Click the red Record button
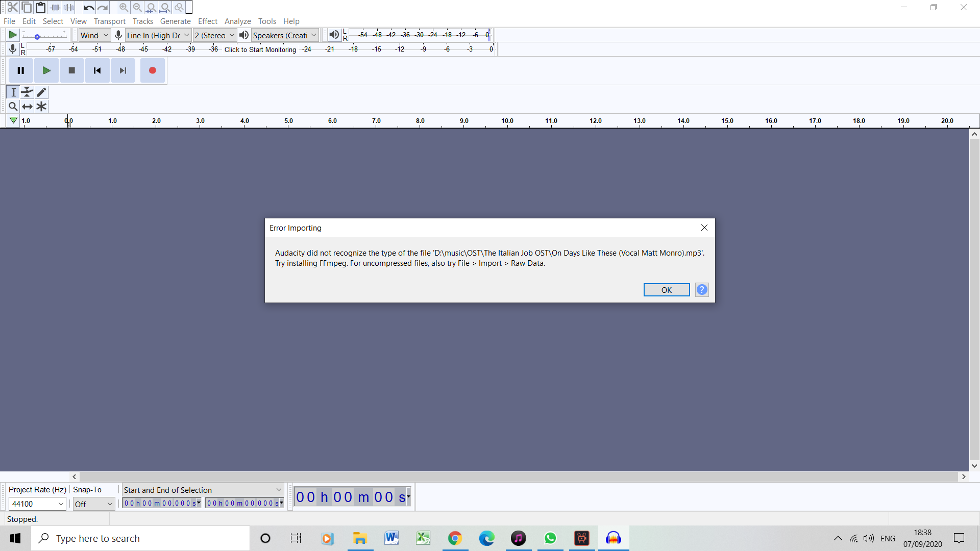 coord(153,70)
